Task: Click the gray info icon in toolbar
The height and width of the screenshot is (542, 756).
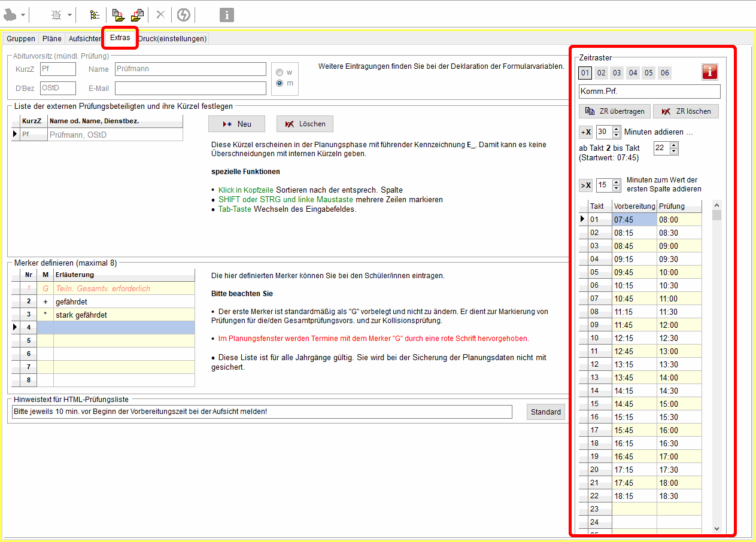Action: tap(226, 15)
